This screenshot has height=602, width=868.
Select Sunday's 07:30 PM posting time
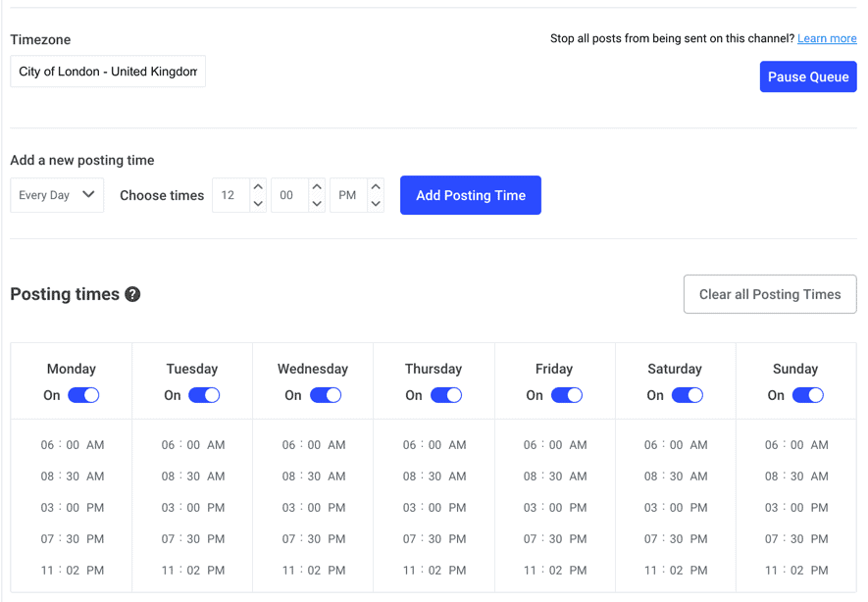click(796, 539)
